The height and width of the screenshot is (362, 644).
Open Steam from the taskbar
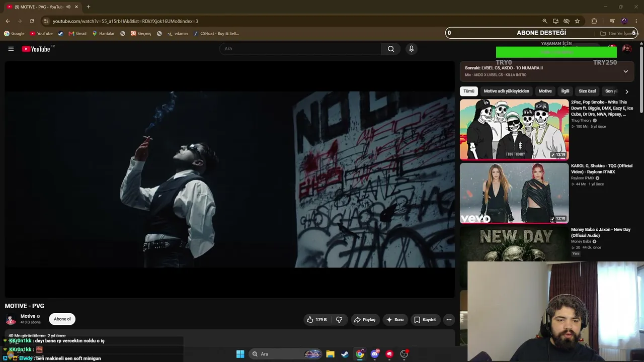(x=345, y=354)
